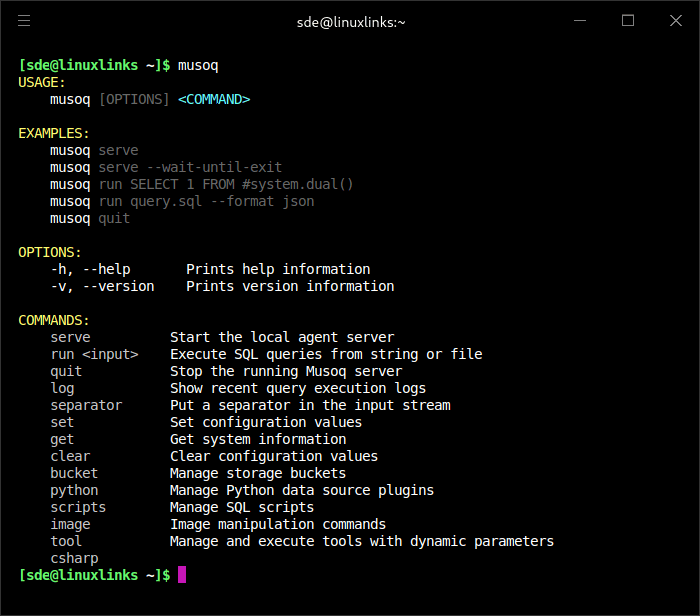Screen dimensions: 700x616
Task: Click 'Set configuration values' description
Action: [x=266, y=422]
